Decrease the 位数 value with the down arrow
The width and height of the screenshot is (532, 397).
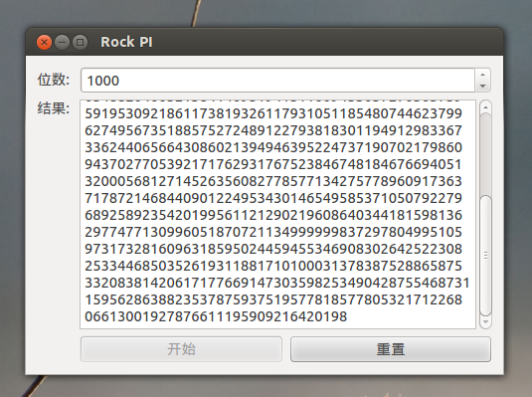[x=483, y=86]
